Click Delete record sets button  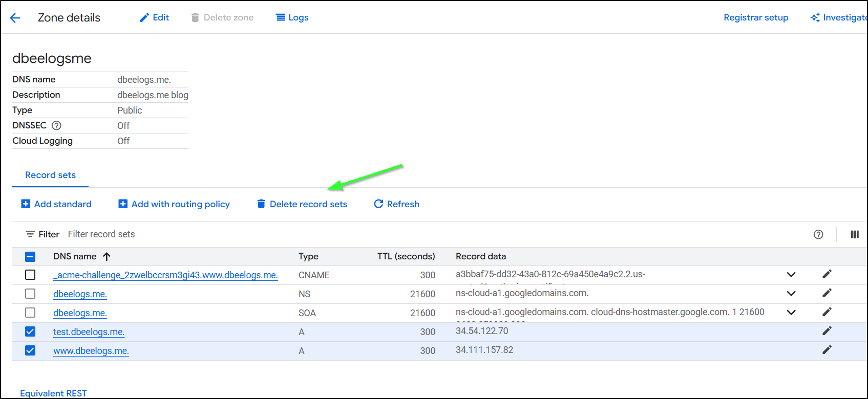pyautogui.click(x=302, y=204)
